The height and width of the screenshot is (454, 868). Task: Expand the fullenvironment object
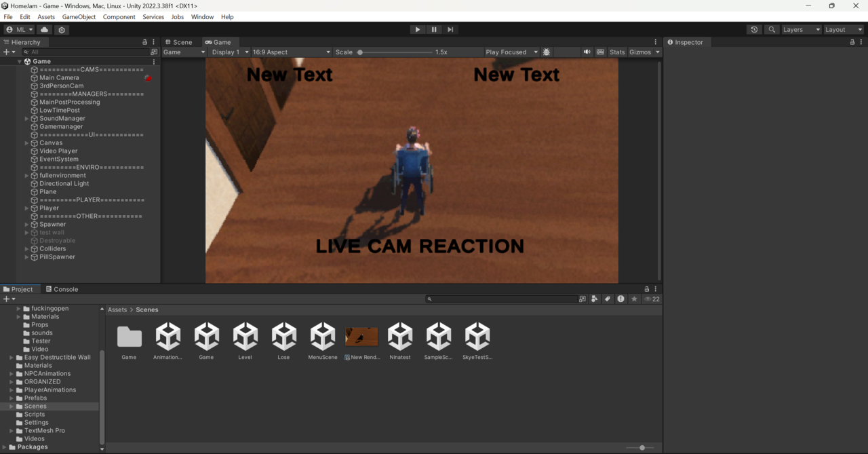(27, 176)
